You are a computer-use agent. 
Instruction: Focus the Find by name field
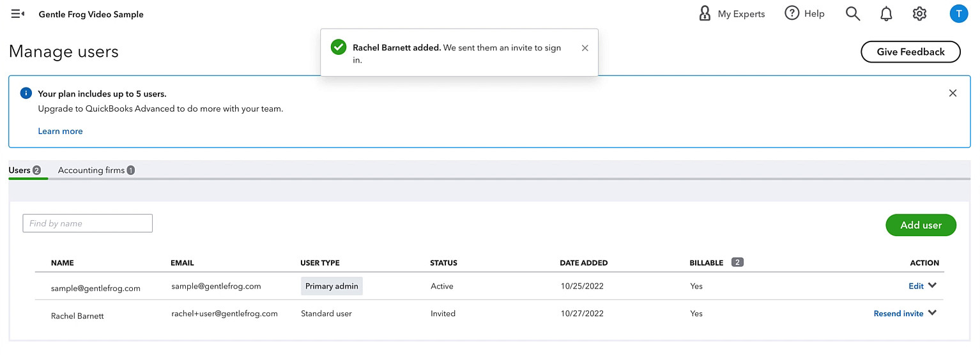click(x=88, y=223)
